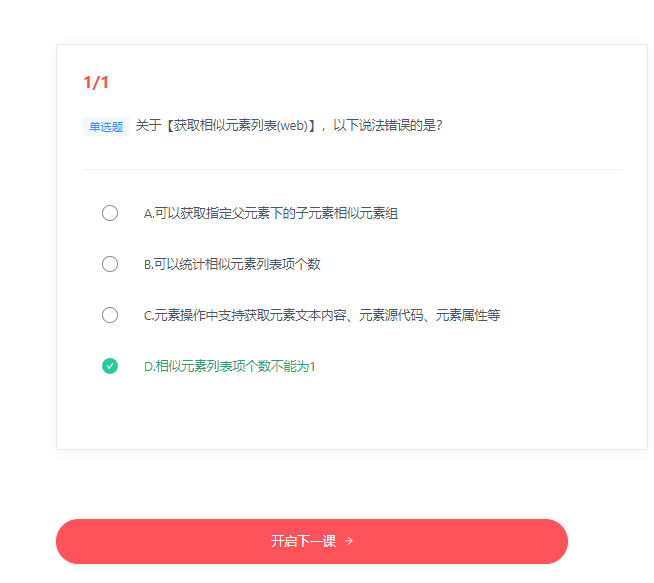The width and height of the screenshot is (654, 583).
Task: Click the 单选题 question type tag
Action: click(x=106, y=127)
